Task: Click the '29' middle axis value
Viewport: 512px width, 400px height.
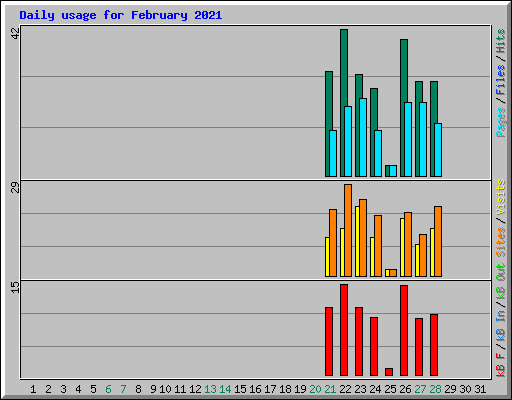Action: pyautogui.click(x=15, y=188)
